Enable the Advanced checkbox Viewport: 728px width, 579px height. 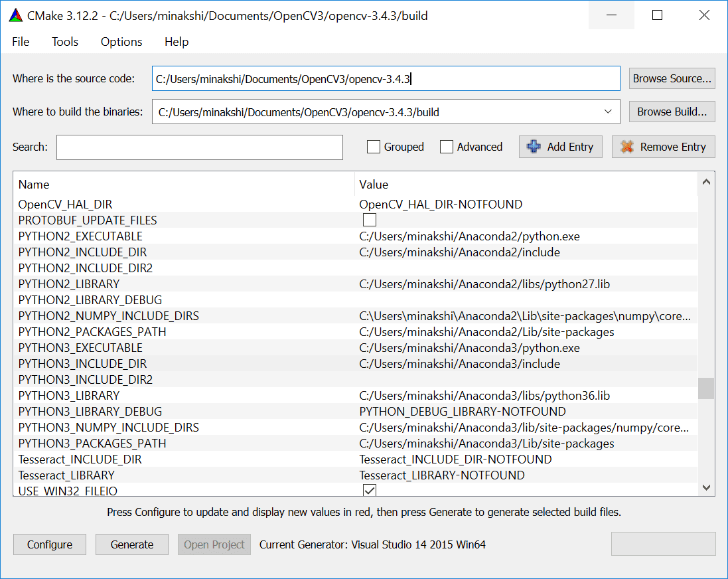(x=446, y=147)
